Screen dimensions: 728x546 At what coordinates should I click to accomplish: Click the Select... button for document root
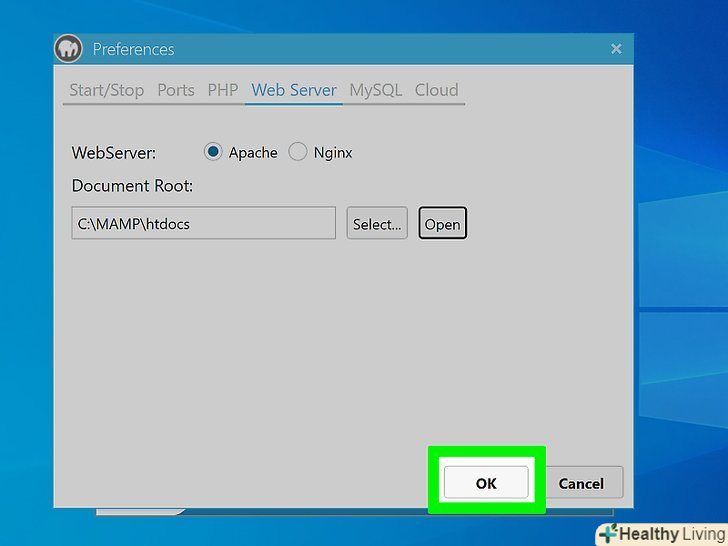tap(377, 223)
